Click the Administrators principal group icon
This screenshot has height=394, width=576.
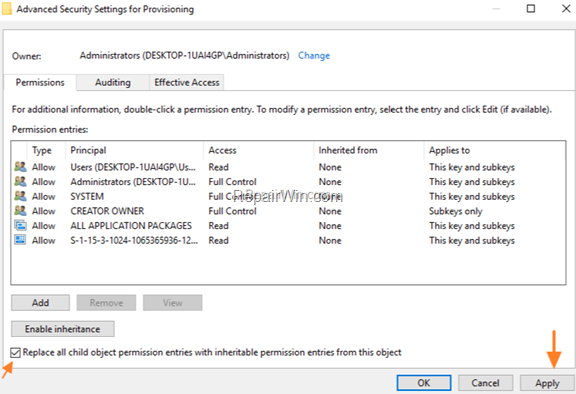coord(20,182)
